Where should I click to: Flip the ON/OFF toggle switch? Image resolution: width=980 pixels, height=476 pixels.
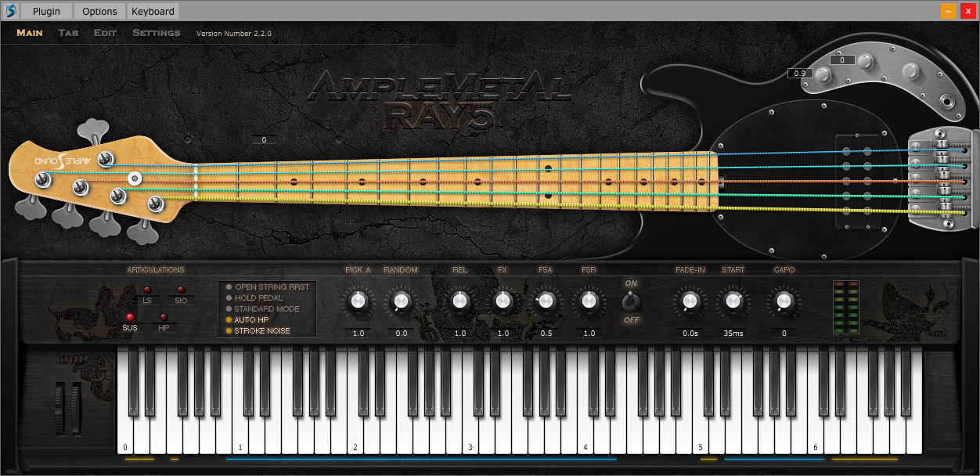[x=630, y=301]
